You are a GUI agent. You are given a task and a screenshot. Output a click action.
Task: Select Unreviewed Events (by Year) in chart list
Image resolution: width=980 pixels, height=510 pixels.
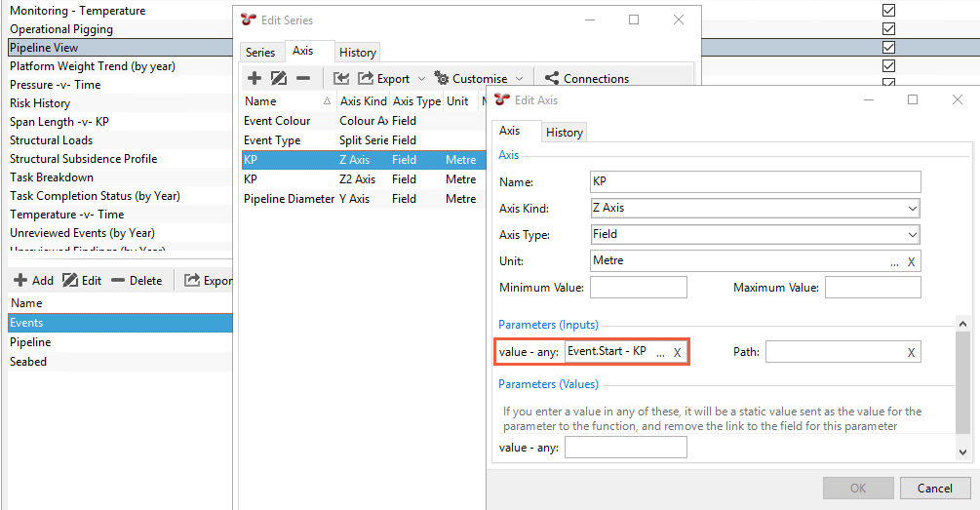[120, 232]
